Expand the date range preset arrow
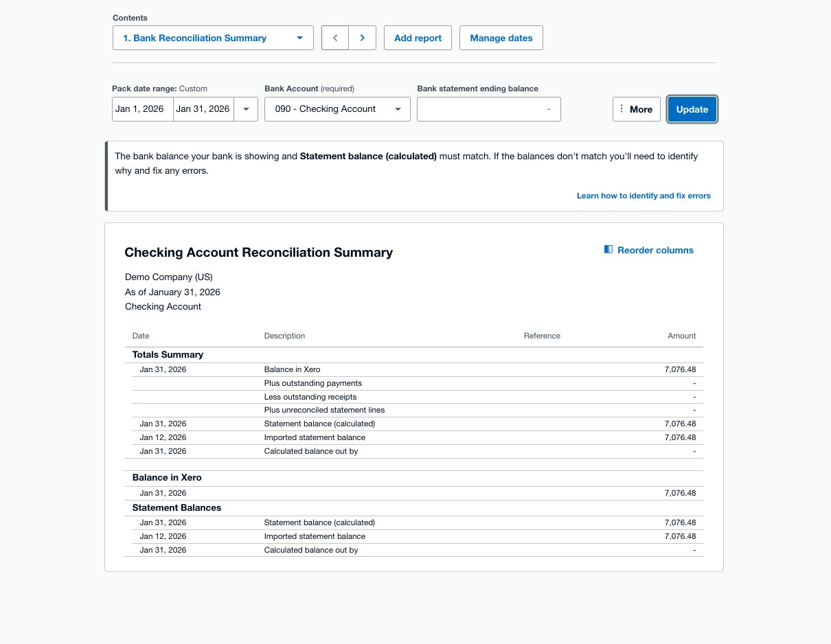The image size is (831, 644). [x=246, y=109]
